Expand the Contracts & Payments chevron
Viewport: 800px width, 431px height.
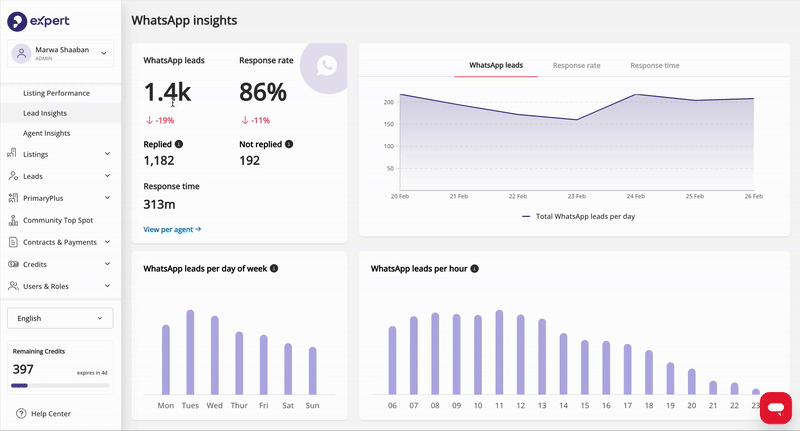coord(107,242)
